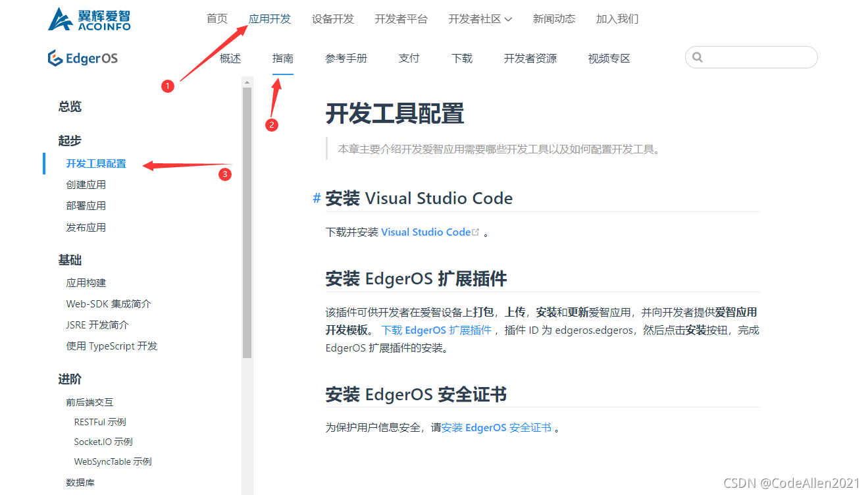Click into the documentation search box
868x495 pixels.
pyautogui.click(x=752, y=57)
